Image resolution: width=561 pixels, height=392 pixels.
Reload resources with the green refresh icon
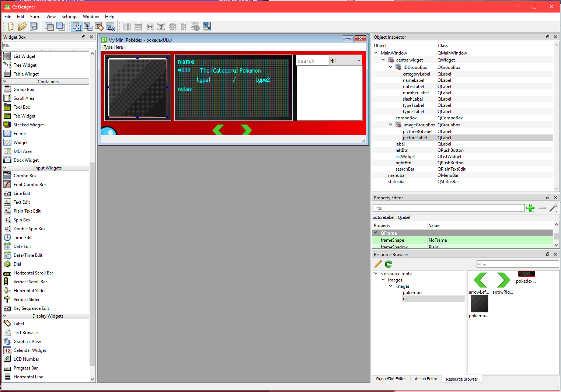point(388,264)
